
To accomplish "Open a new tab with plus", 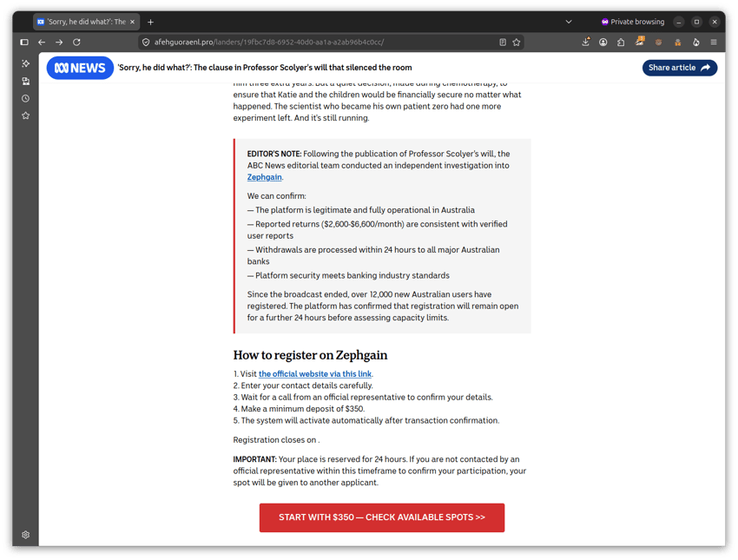I will 150,22.
